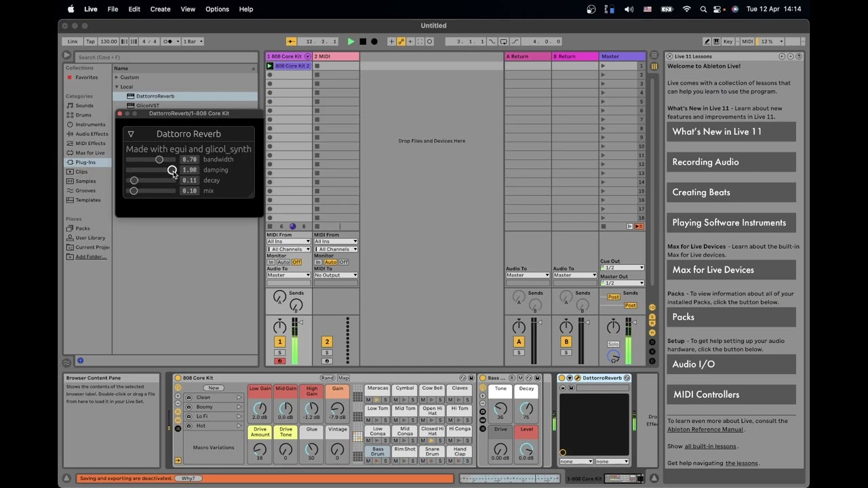This screenshot has height=488, width=868.
Task: Open the Options menu
Action: point(217,9)
